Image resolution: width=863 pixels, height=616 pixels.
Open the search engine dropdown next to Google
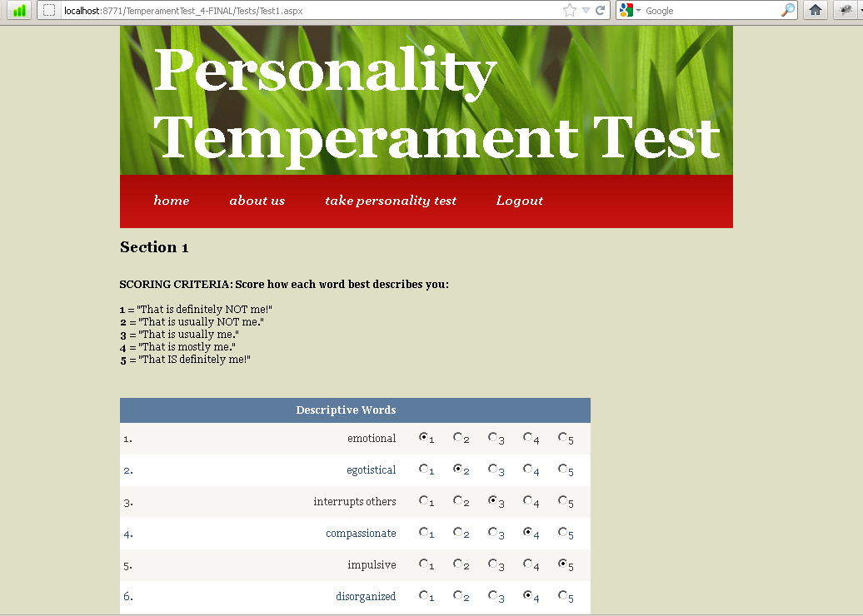(x=639, y=10)
